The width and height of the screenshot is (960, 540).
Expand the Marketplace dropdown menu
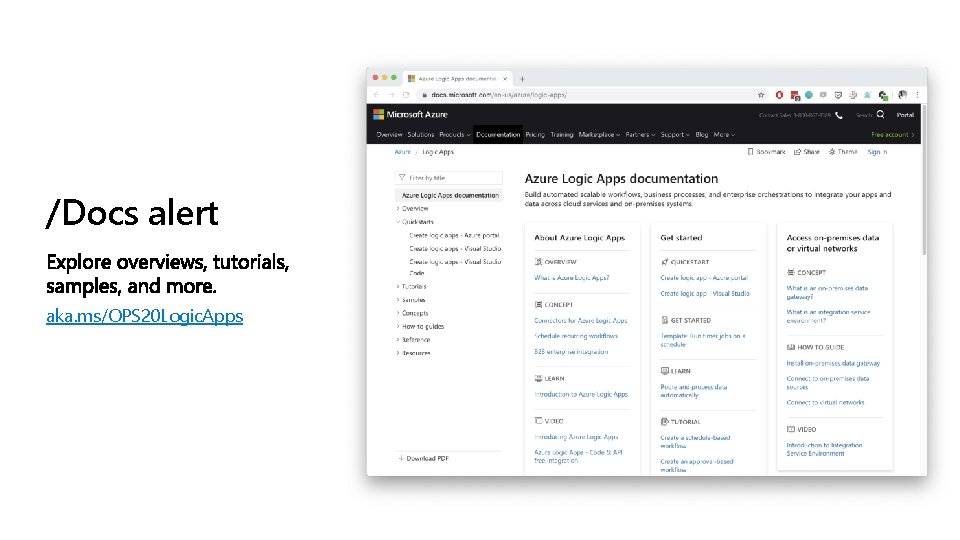click(x=599, y=135)
